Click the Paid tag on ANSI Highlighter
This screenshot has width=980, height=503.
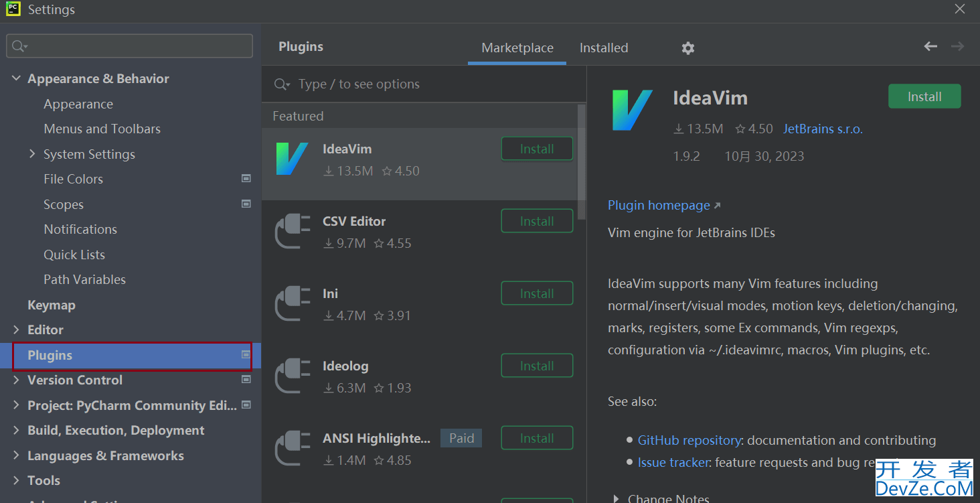click(x=461, y=438)
